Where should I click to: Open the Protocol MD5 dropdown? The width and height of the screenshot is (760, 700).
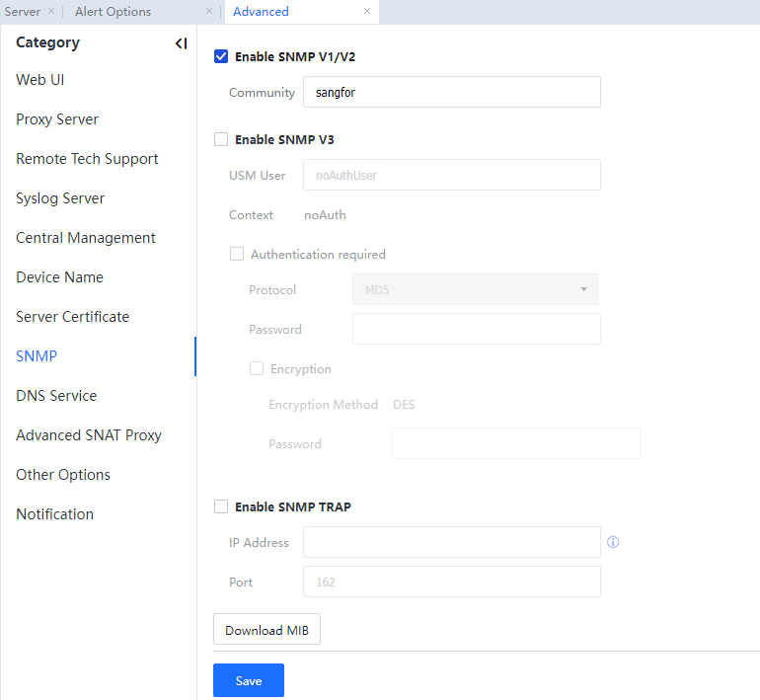[x=475, y=289]
